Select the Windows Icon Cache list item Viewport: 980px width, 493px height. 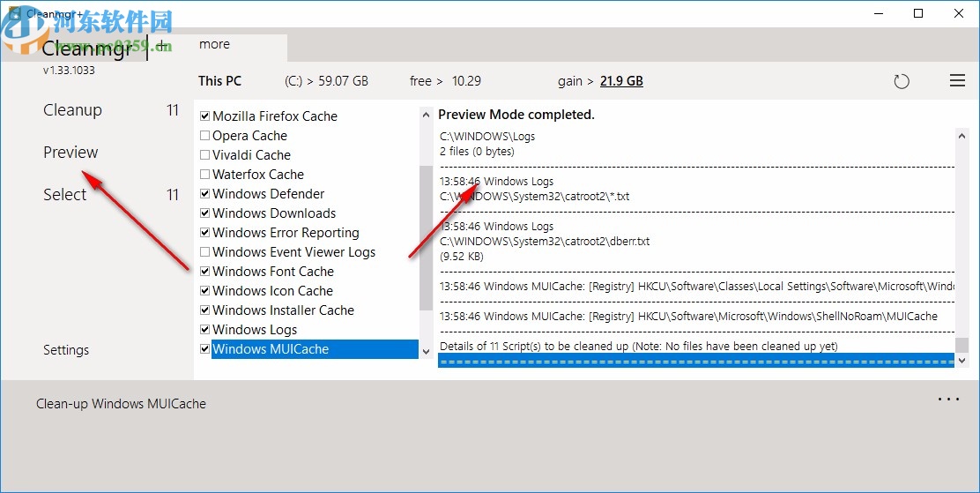point(272,291)
